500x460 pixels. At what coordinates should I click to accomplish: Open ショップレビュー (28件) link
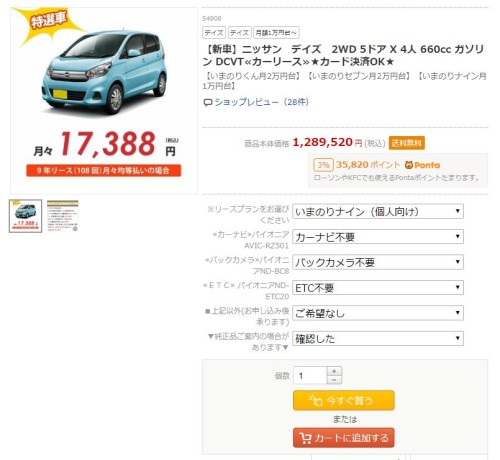262,102
